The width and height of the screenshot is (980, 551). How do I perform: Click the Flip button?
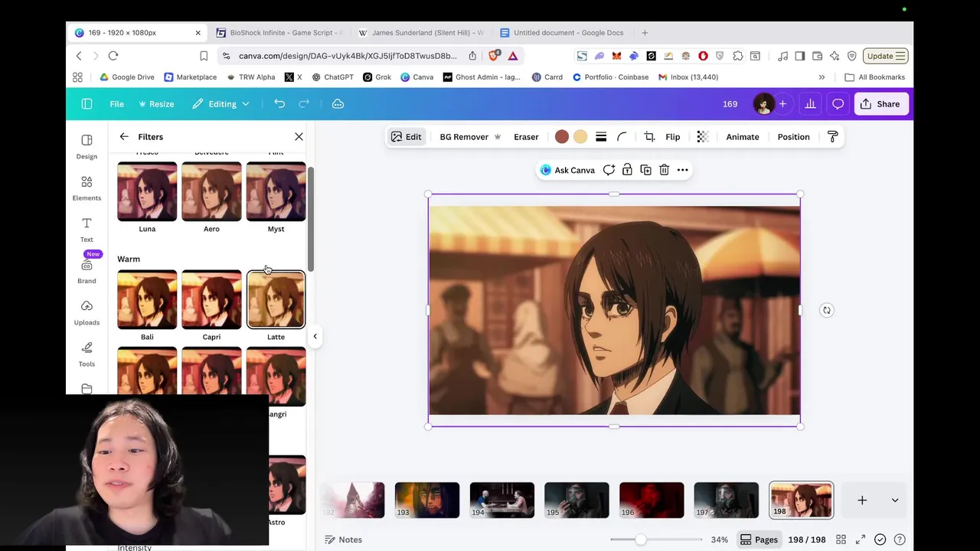tap(672, 136)
